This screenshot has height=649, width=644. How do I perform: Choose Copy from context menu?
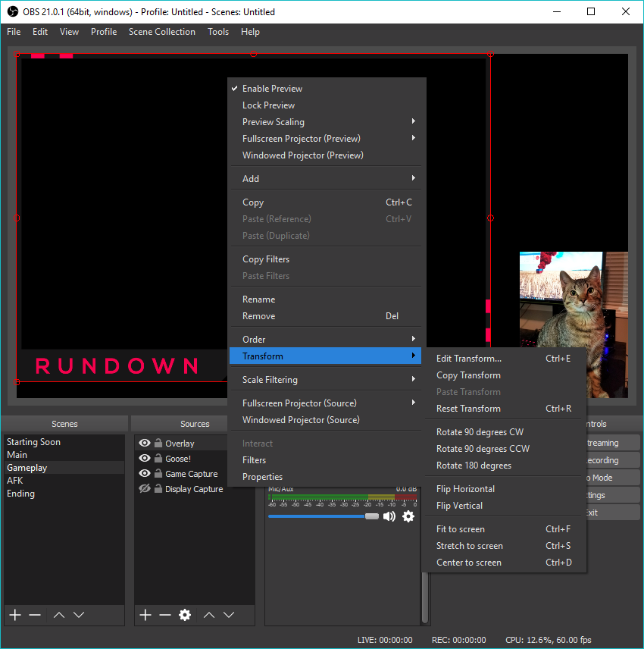tap(325, 202)
